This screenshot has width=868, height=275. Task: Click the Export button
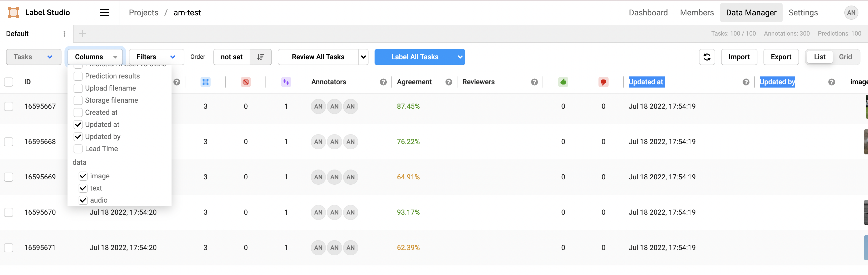click(780, 57)
